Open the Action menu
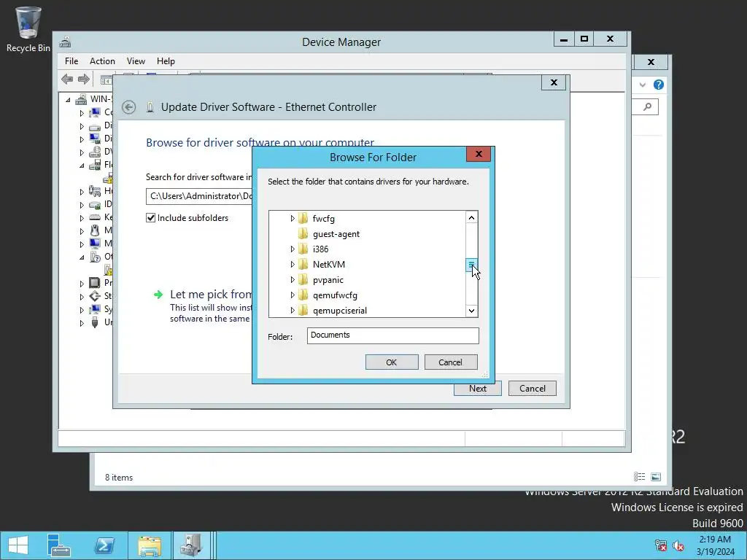Screen dimensions: 747x560 [x=102, y=61]
